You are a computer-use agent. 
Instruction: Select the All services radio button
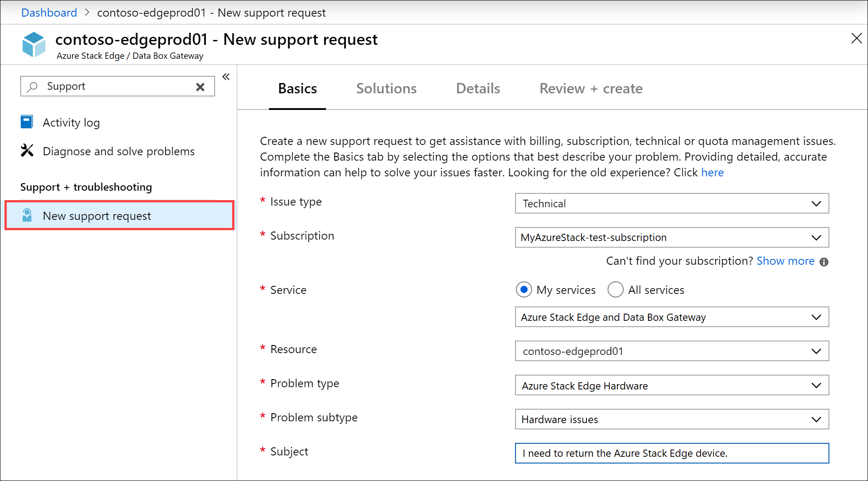point(615,290)
